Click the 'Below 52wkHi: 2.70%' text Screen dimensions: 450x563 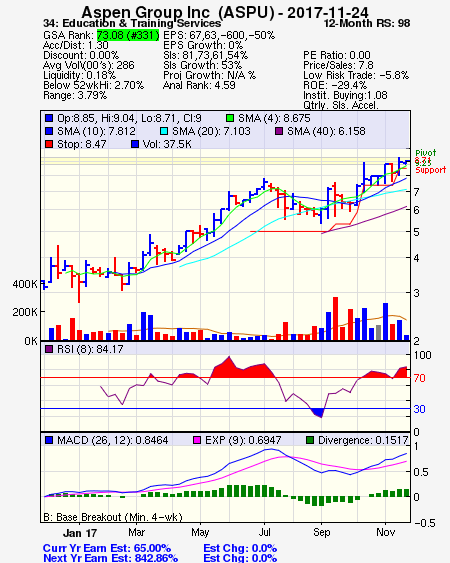coord(93,85)
